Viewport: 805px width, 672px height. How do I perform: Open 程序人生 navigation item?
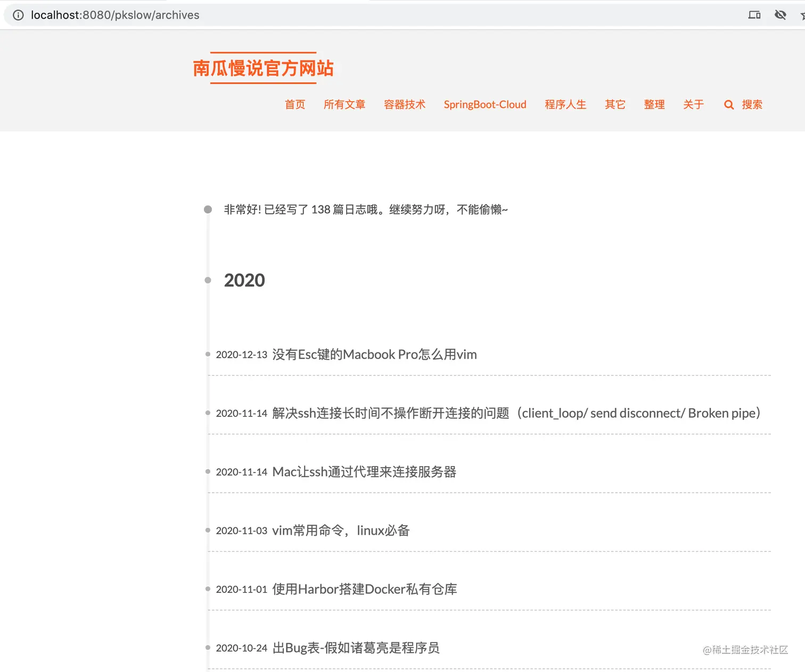565,104
